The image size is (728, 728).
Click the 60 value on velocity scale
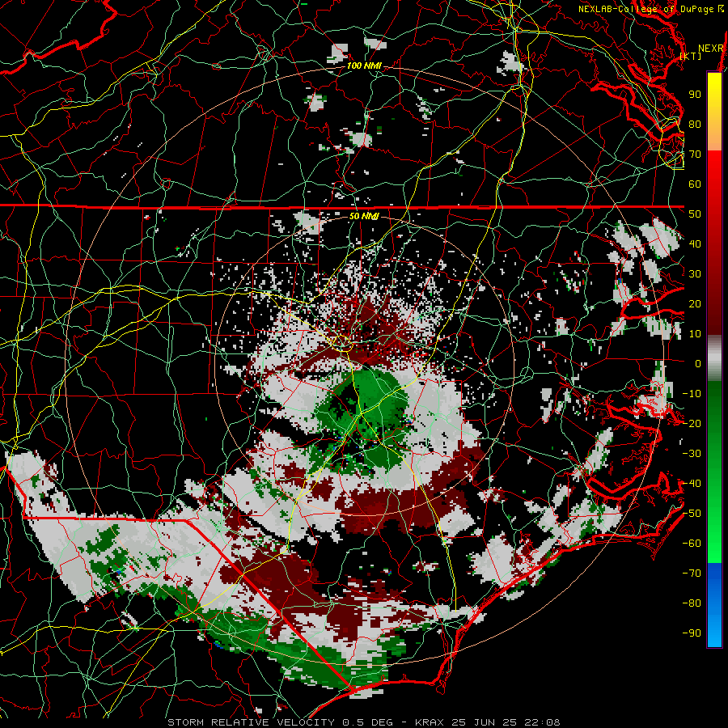point(695,184)
